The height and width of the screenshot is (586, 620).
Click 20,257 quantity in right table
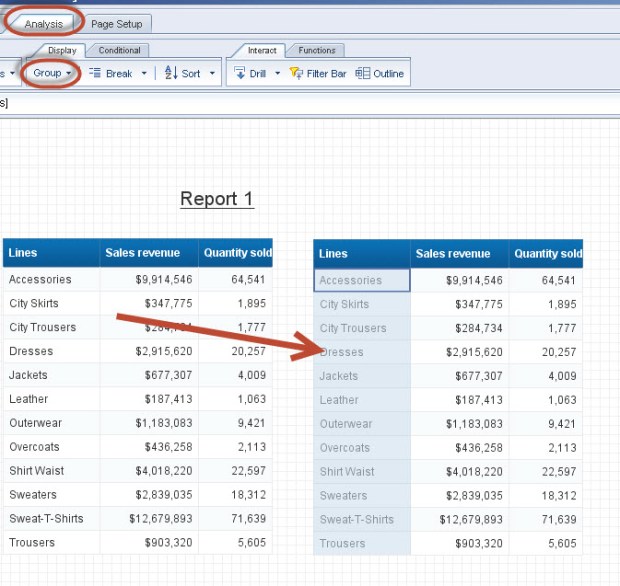point(559,352)
